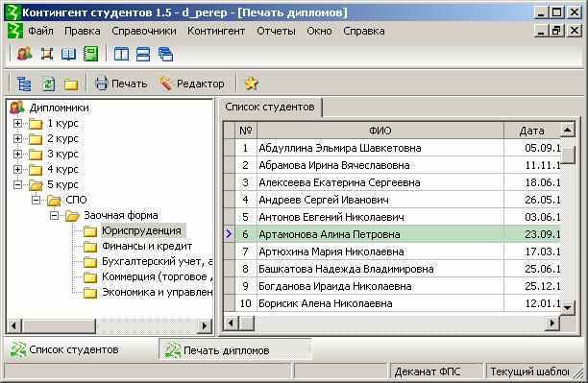Tile windows horizontally with stacked panes icon
This screenshot has width=588, height=383.
143,54
